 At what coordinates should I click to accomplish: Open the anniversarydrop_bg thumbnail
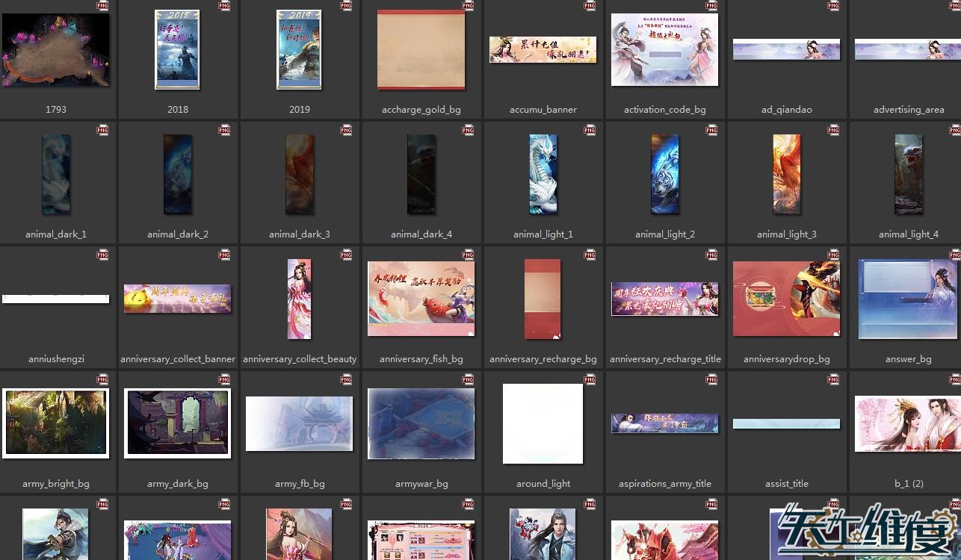pos(786,299)
